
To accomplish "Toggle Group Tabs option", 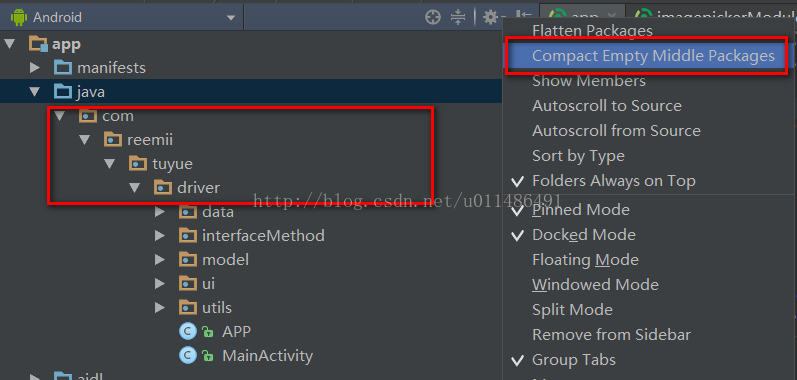I will (650, 360).
